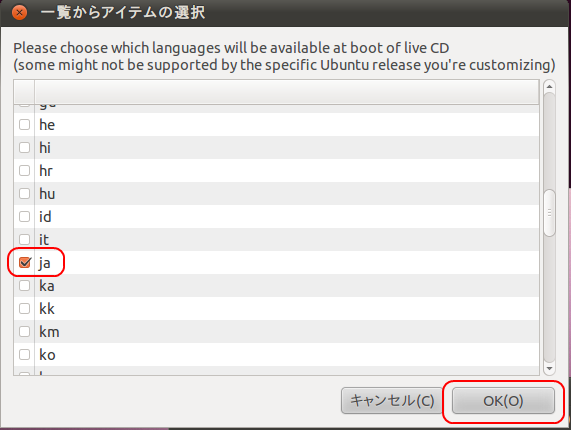Enable the 'hi' language checkbox
This screenshot has height=430, width=571.
pyautogui.click(x=24, y=147)
